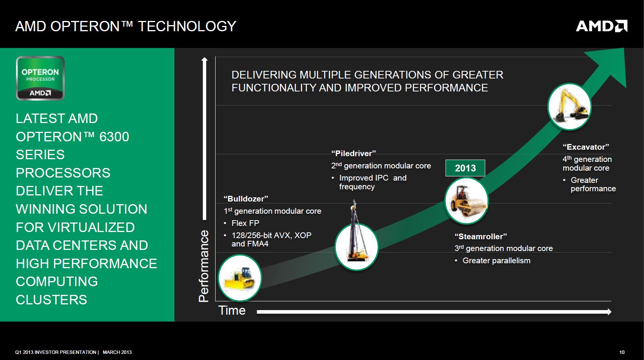Click the slide title AMD Opteron Technology

pyautogui.click(x=126, y=26)
